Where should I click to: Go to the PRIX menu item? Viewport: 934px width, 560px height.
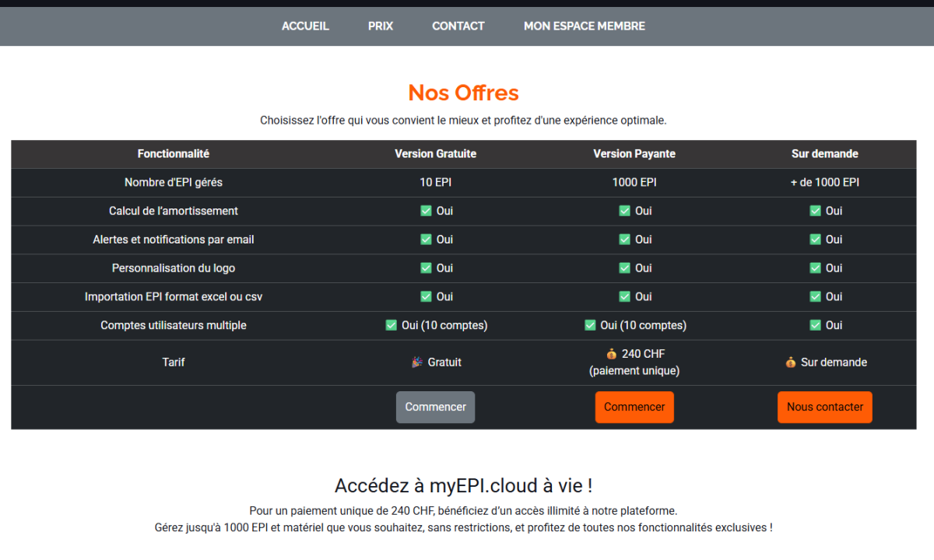[381, 26]
